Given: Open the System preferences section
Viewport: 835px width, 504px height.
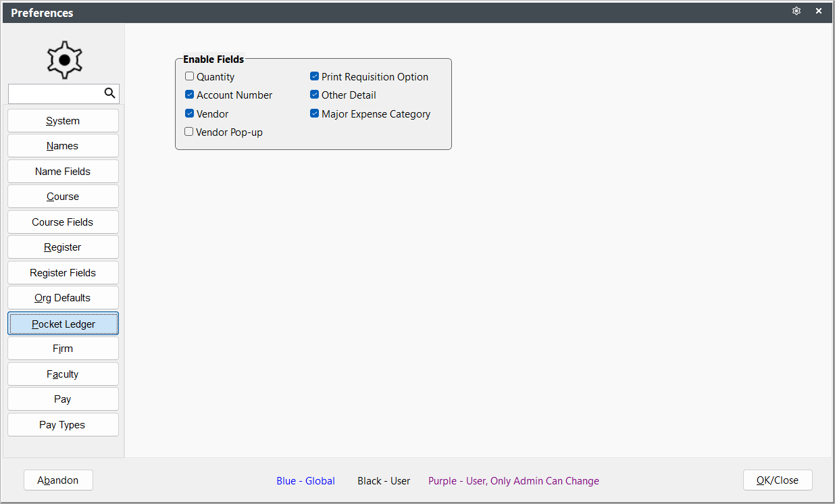Looking at the screenshot, I should [x=63, y=121].
